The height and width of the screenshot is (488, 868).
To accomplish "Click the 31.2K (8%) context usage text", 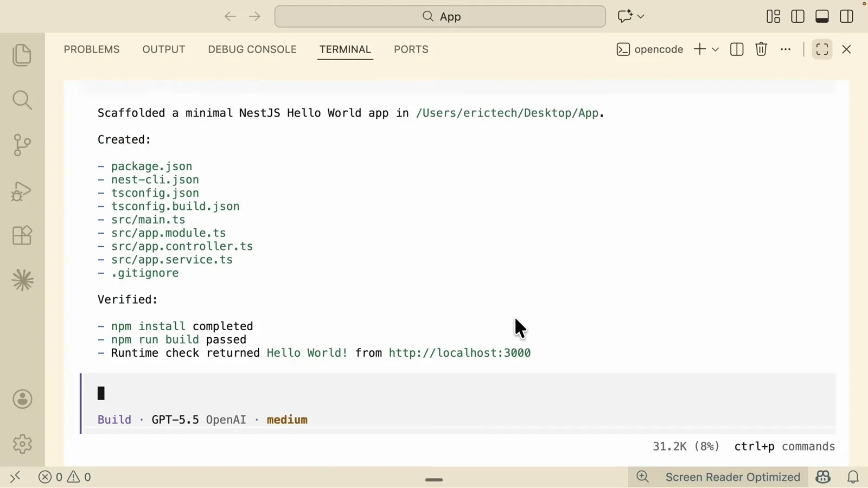I will pyautogui.click(x=686, y=446).
